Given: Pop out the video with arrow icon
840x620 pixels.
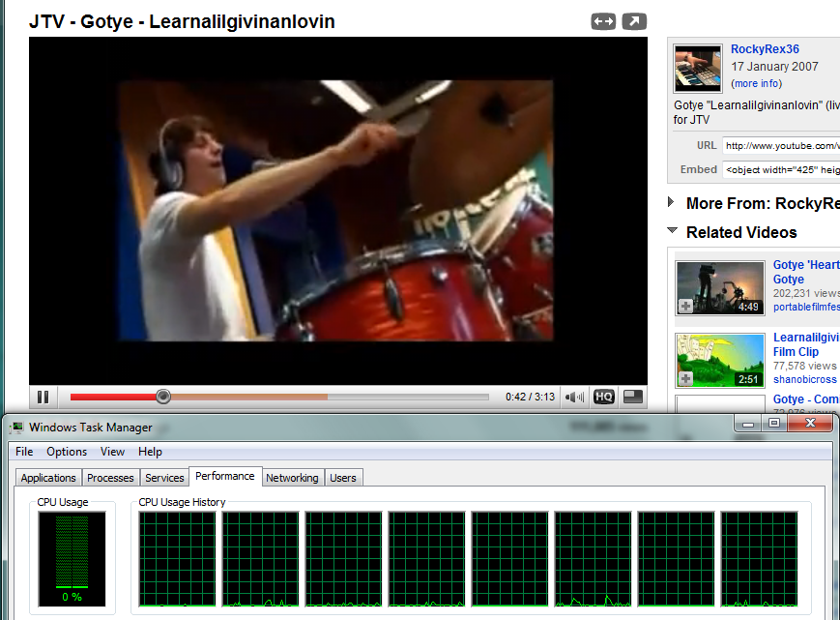Looking at the screenshot, I should [634, 21].
